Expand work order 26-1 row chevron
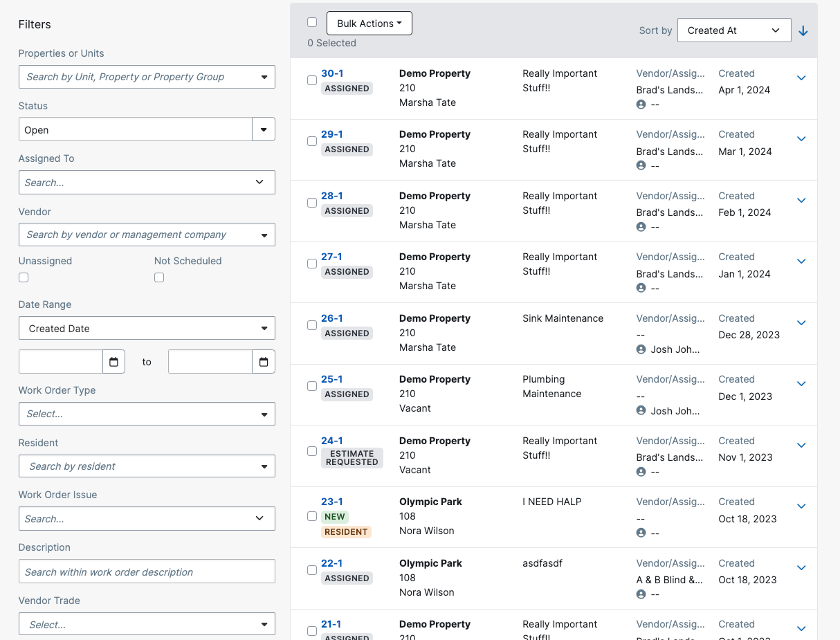The height and width of the screenshot is (640, 840). point(801,323)
